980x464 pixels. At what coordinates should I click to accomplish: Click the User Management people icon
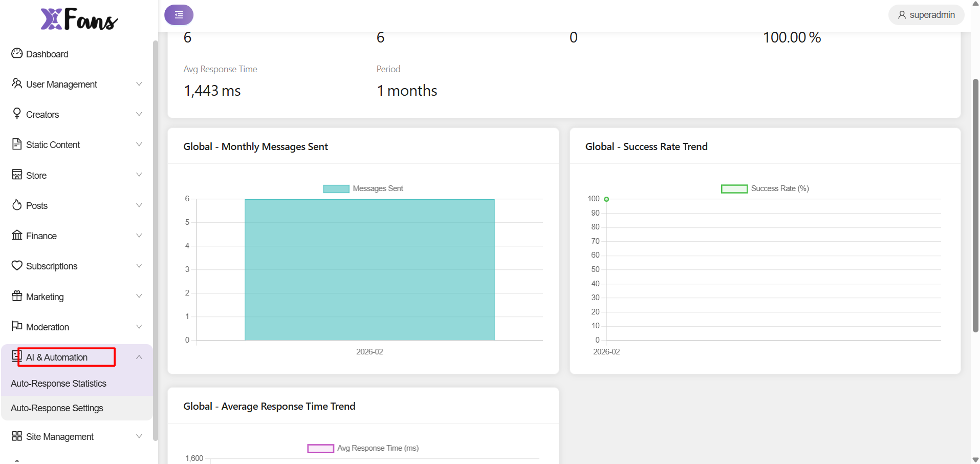17,83
